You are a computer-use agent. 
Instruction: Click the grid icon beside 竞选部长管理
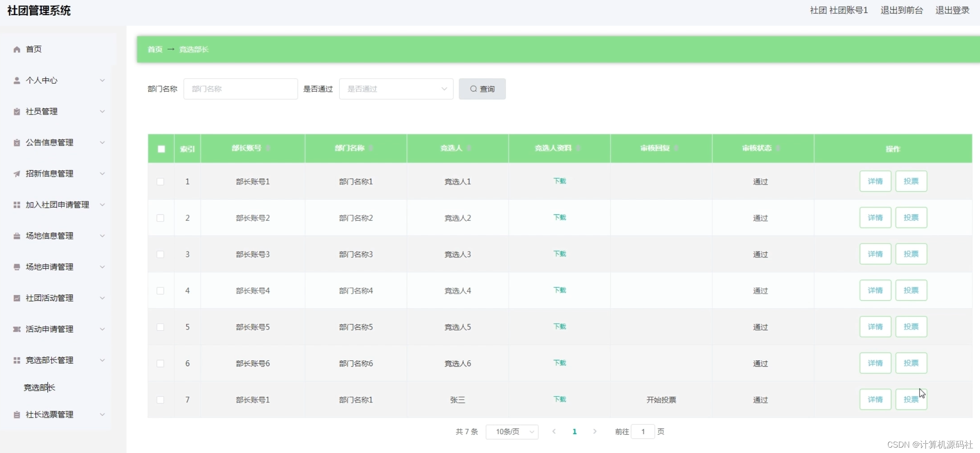coord(17,360)
